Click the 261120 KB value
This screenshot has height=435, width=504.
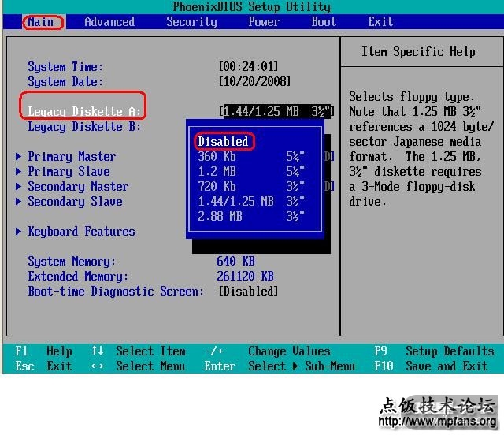pos(245,276)
